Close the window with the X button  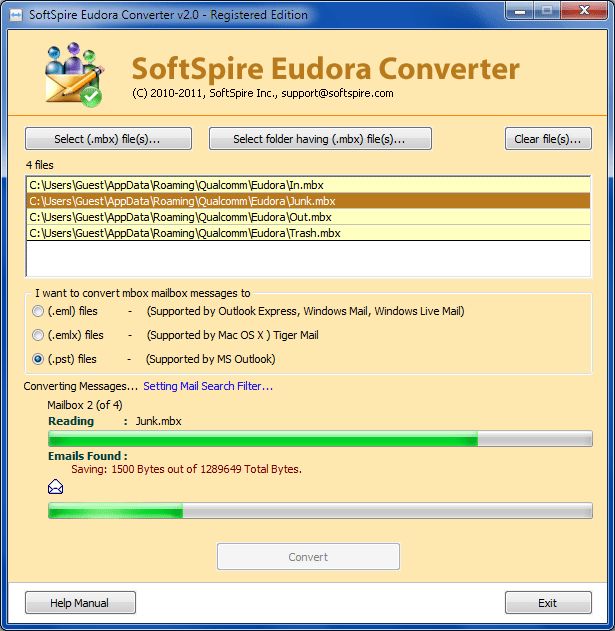tap(584, 11)
